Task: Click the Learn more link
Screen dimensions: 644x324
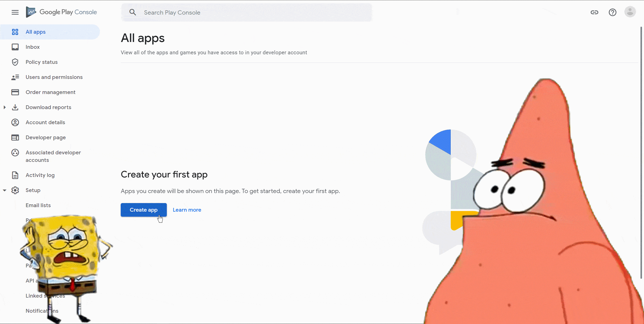Action: click(x=187, y=210)
